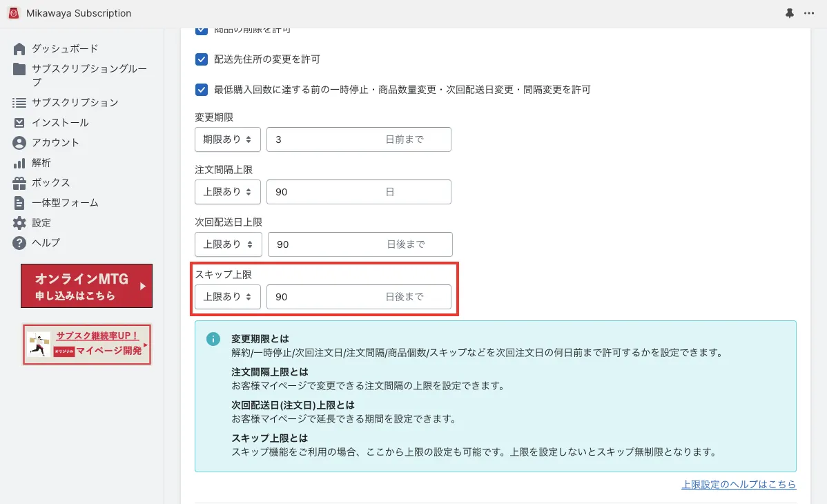Open 注文間隔上限 上限あり dropdown
This screenshot has height=504, width=827.
pos(227,191)
